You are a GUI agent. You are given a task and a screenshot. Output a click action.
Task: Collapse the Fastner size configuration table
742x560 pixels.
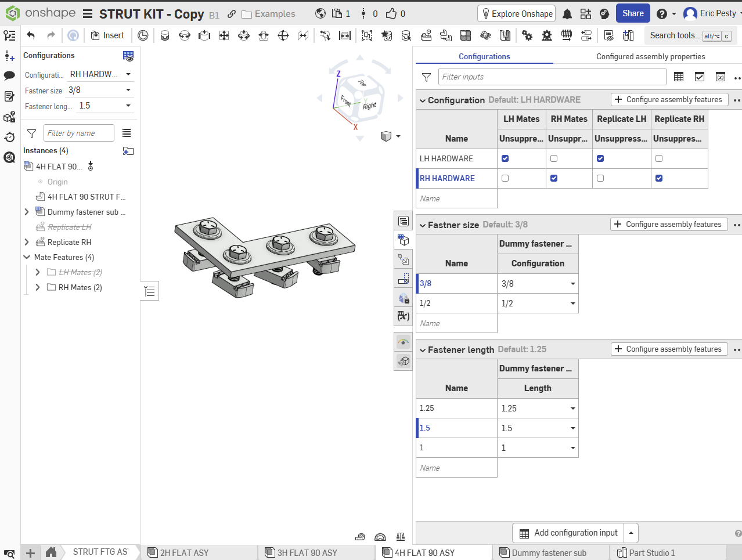pyautogui.click(x=423, y=225)
